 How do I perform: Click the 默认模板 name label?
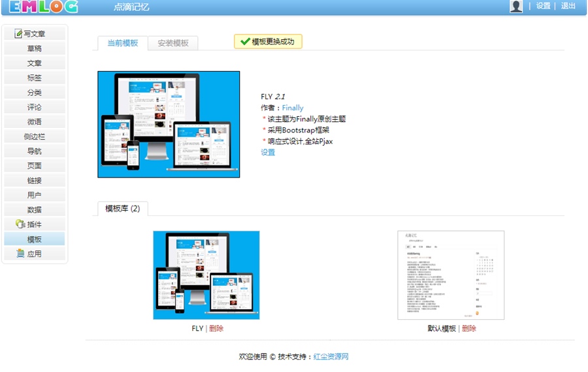coord(442,328)
